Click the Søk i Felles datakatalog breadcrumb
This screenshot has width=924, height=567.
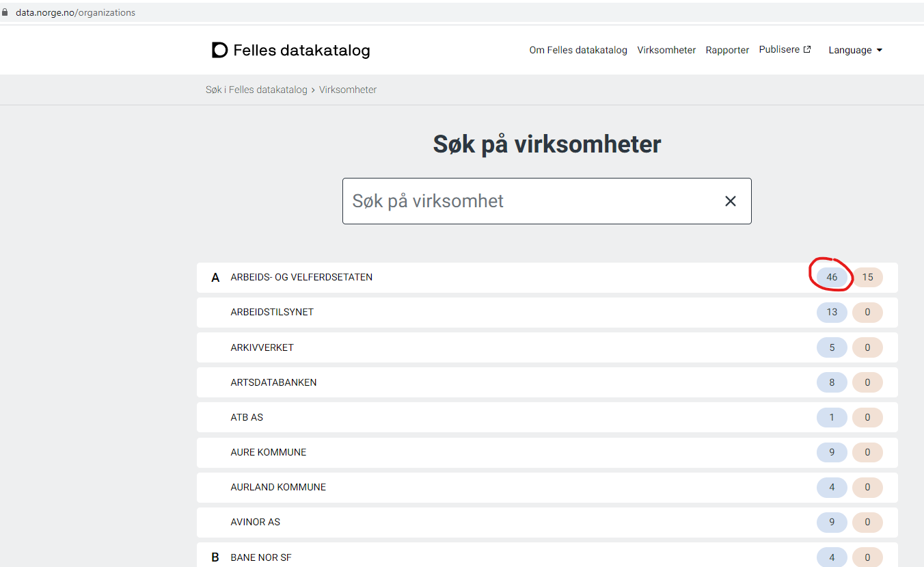pyautogui.click(x=256, y=90)
